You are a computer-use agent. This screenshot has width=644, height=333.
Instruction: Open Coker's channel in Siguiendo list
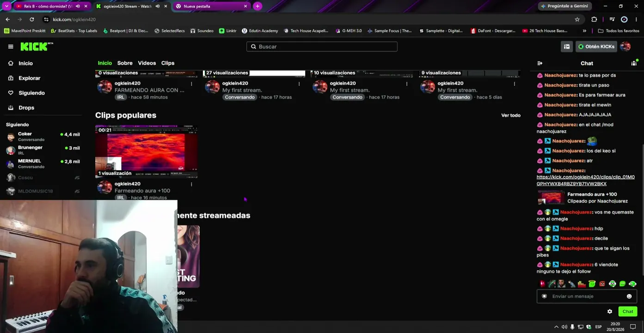(x=43, y=136)
